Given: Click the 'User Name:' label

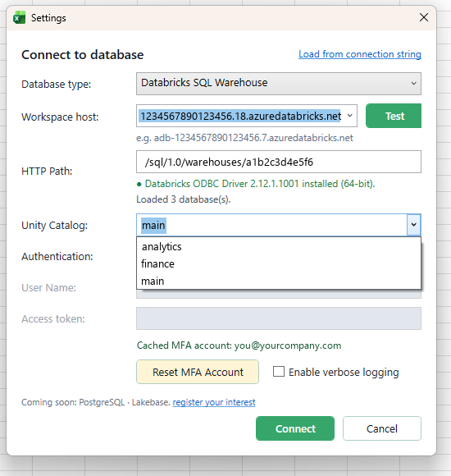Looking at the screenshot, I should pos(48,287).
